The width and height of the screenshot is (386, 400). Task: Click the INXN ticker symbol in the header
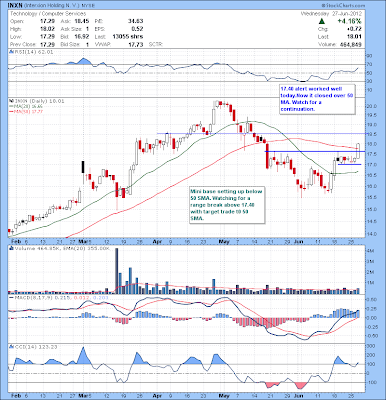coord(15,6)
